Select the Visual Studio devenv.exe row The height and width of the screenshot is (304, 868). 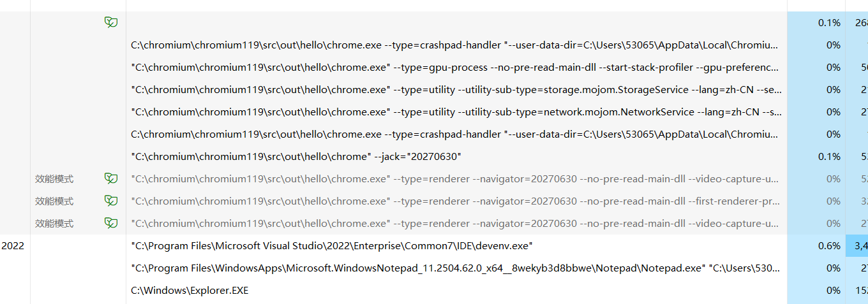pyautogui.click(x=332, y=245)
